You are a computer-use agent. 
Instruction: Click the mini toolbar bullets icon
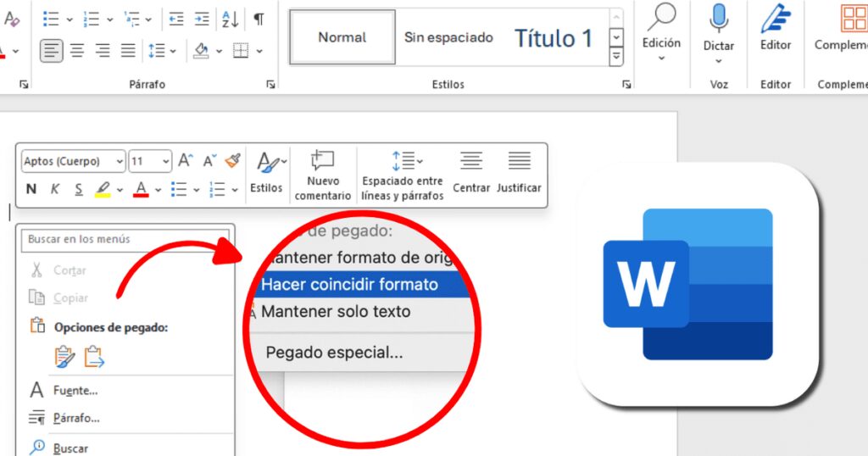pos(179,189)
